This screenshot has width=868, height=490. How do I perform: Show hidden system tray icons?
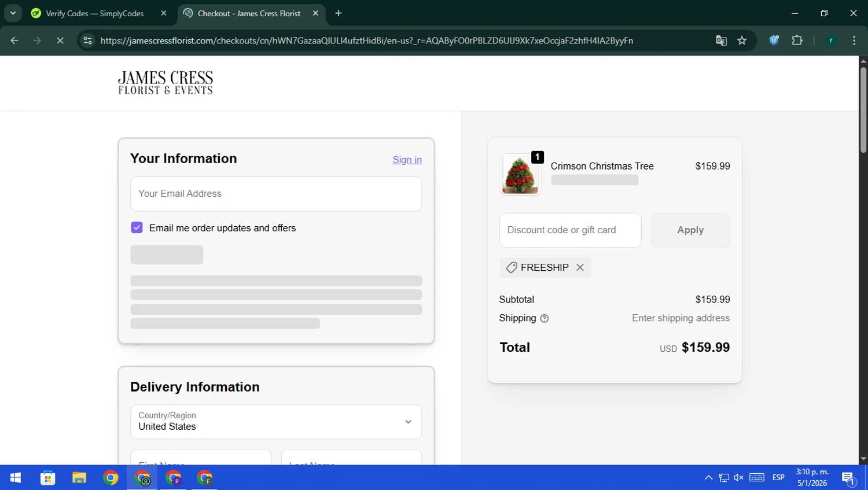[708, 478]
